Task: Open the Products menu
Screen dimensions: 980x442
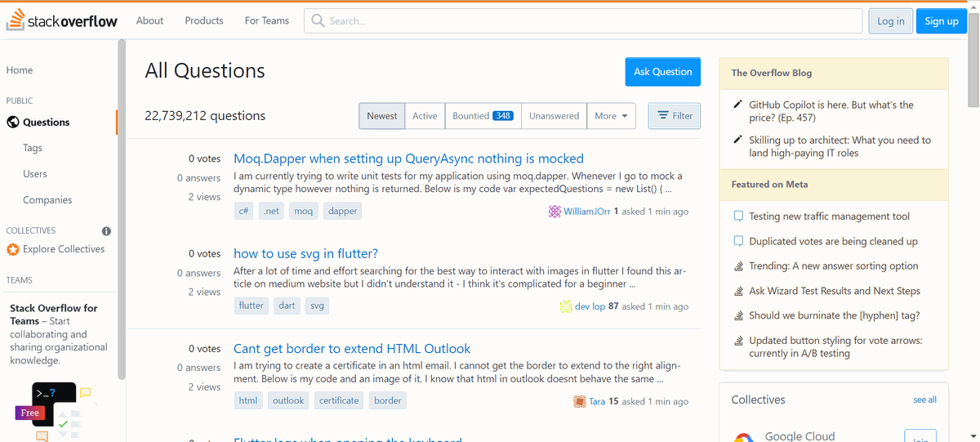Action: click(204, 20)
